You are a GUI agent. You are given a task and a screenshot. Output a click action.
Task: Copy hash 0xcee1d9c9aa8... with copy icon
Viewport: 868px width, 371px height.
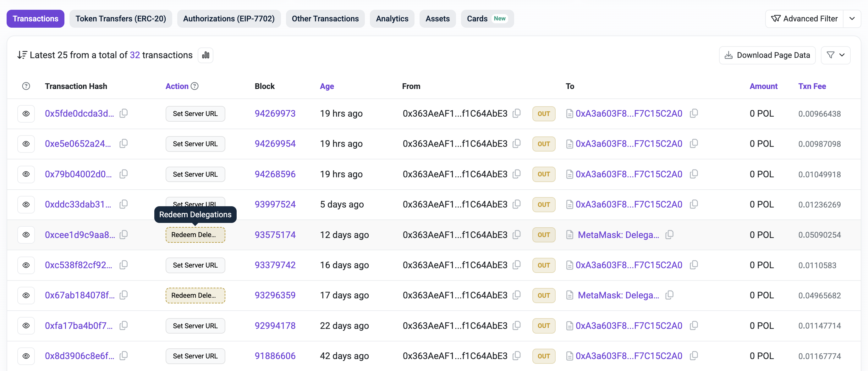pyautogui.click(x=124, y=235)
